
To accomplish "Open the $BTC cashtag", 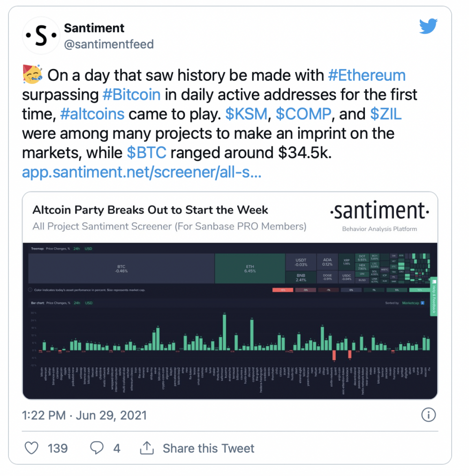I will 147,153.
